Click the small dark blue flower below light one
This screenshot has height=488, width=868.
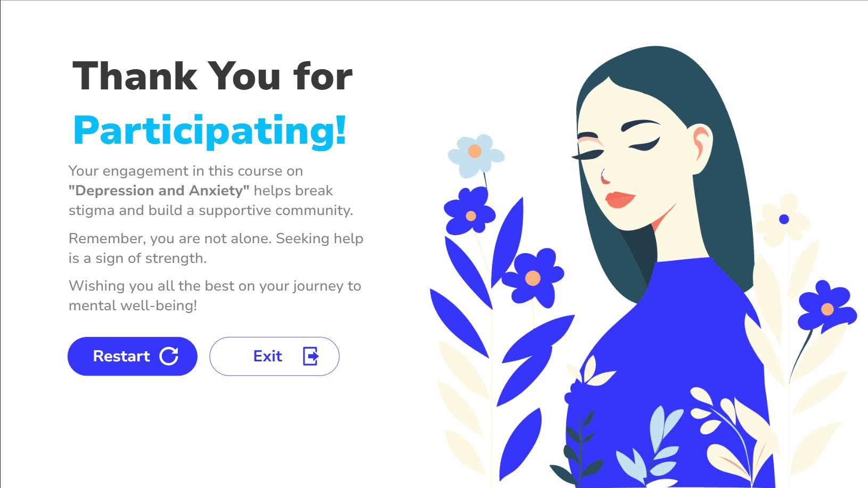pos(469,211)
